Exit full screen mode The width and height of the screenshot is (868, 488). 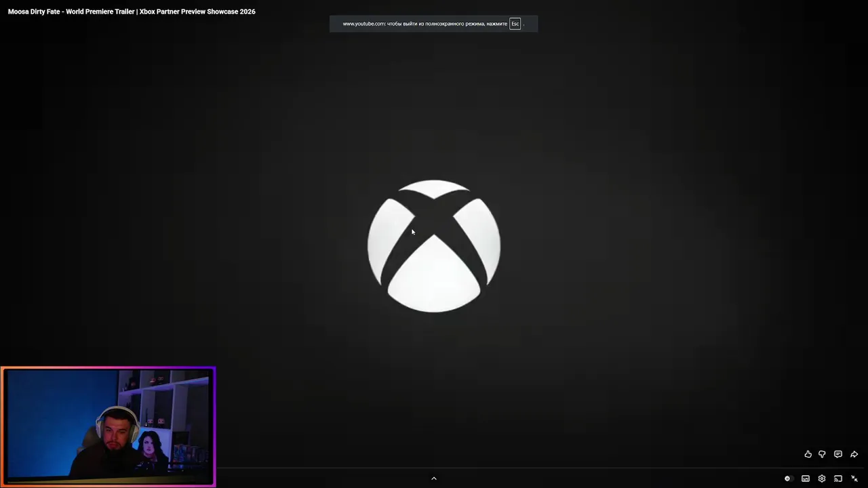854,479
